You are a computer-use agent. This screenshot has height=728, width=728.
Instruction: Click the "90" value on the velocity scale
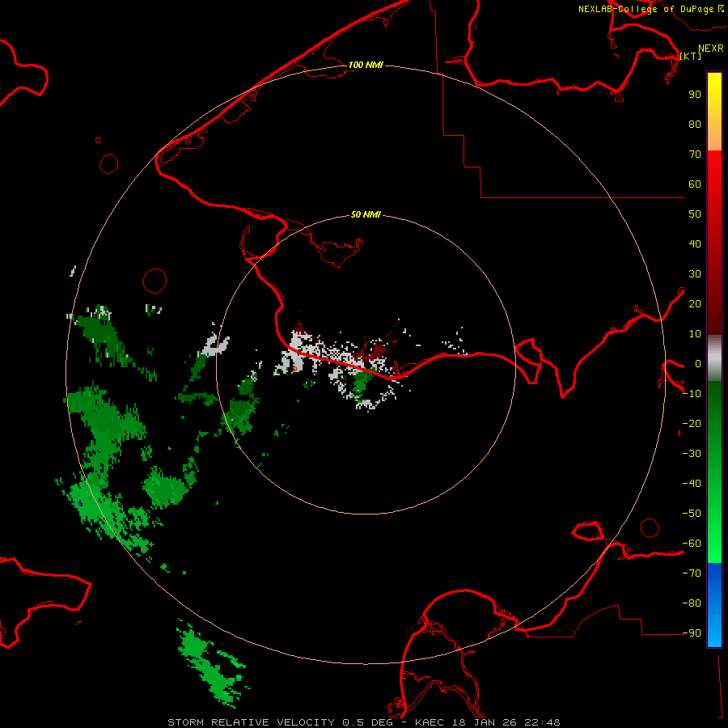[695, 95]
